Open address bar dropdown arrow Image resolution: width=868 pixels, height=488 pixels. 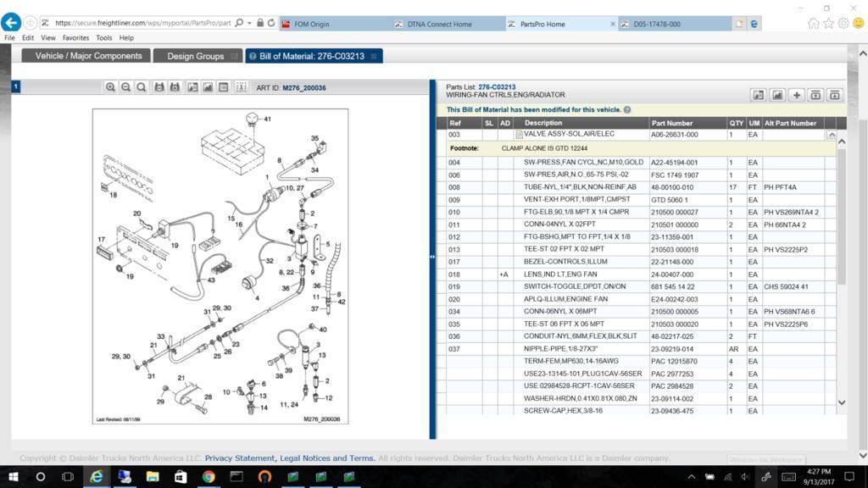(250, 23)
